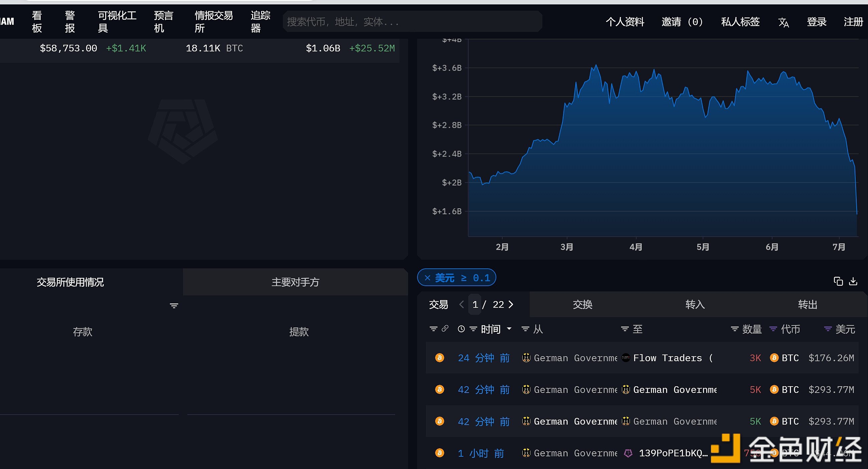
Task: Open the 数量 column filter icon
Action: click(x=734, y=329)
